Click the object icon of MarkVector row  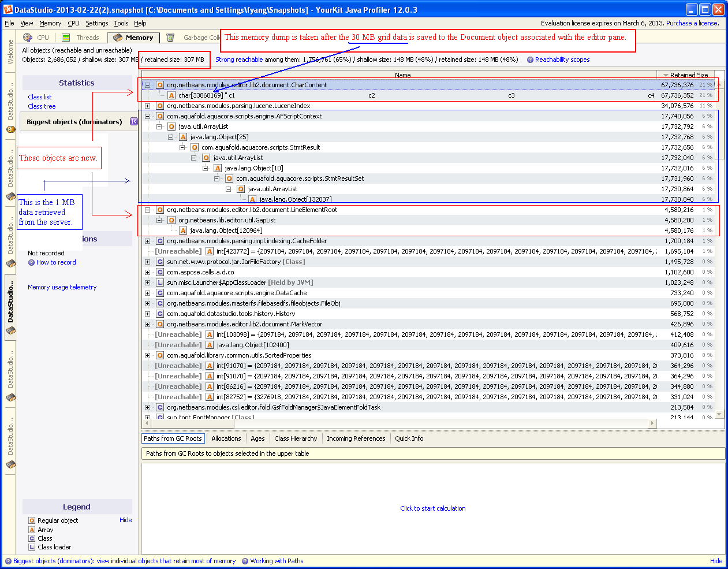160,324
